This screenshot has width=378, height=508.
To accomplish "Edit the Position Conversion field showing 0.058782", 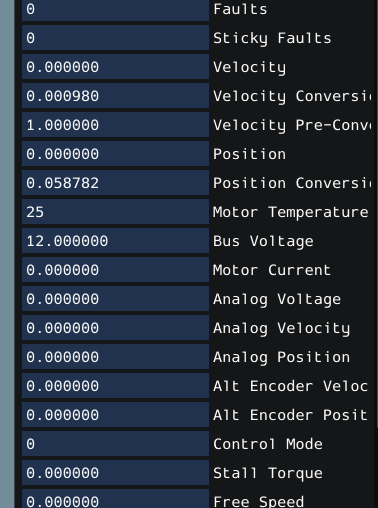I will (x=115, y=183).
